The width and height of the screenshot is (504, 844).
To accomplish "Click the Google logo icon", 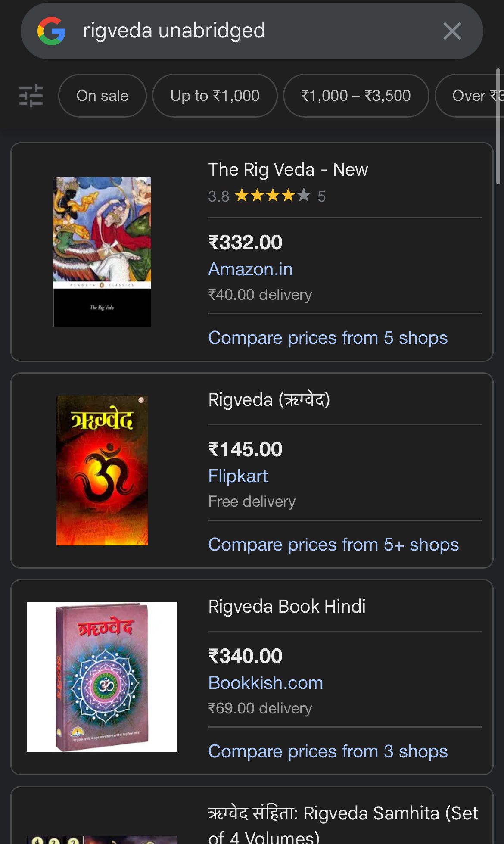I will (x=51, y=31).
